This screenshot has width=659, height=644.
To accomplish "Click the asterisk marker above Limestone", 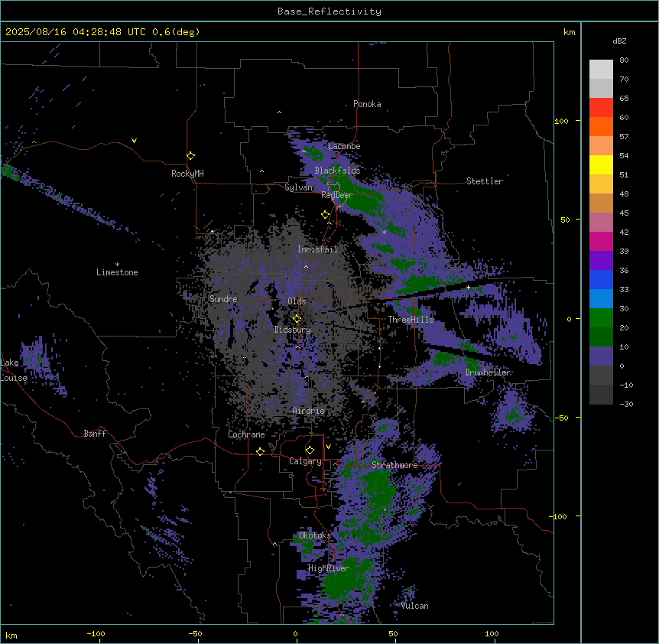I will pos(117,264).
